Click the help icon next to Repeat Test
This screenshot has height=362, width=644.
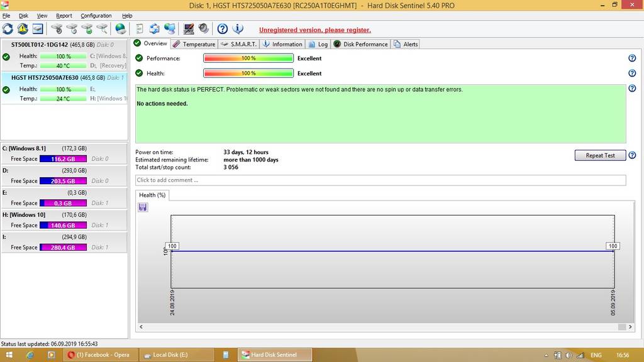632,155
